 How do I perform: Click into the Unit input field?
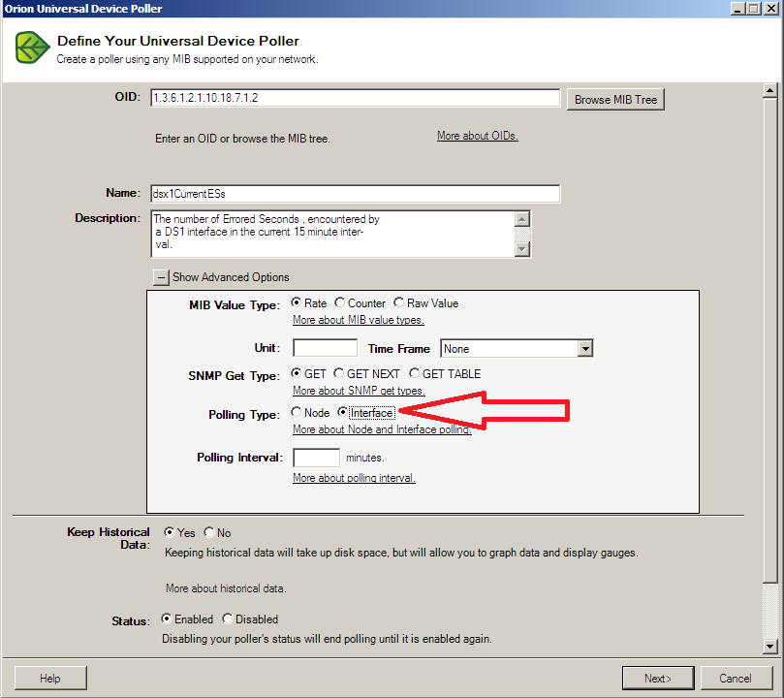click(x=325, y=348)
